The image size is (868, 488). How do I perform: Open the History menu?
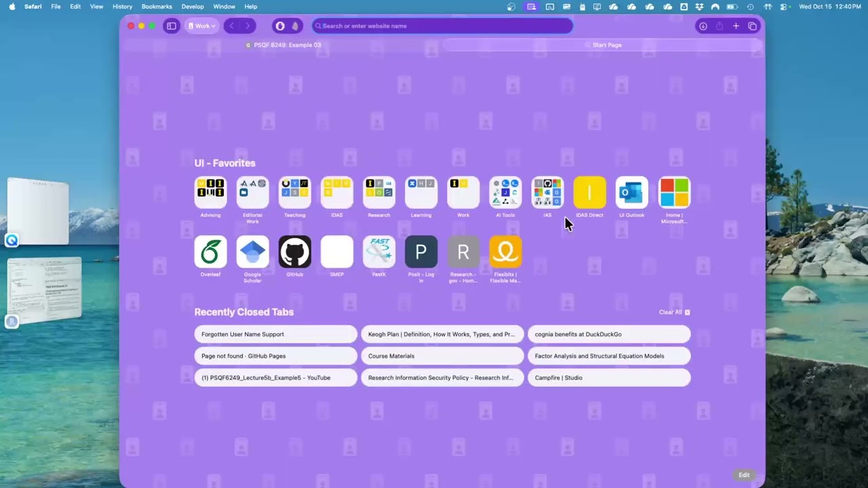point(122,7)
